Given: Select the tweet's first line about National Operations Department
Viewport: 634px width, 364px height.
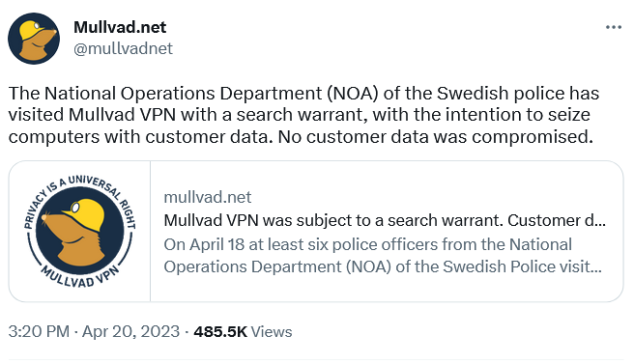Looking at the screenshot, I should click(x=303, y=94).
